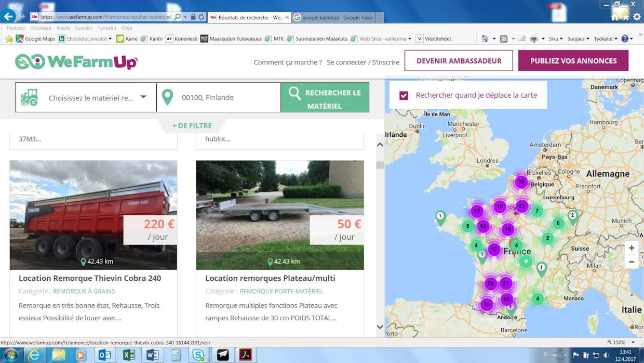The width and height of the screenshot is (644, 363).
Task: Click the green location pin icon
Action: pos(167,97)
